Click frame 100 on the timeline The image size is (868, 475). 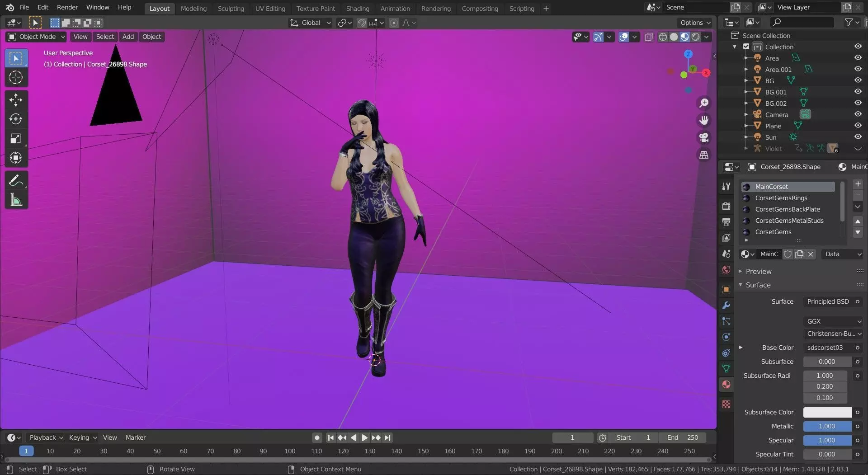[290, 451]
